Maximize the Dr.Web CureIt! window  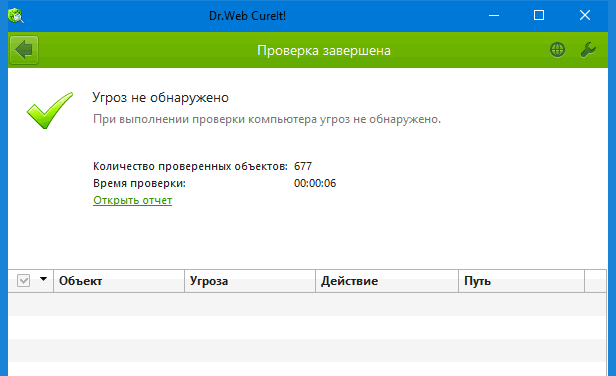(x=539, y=16)
